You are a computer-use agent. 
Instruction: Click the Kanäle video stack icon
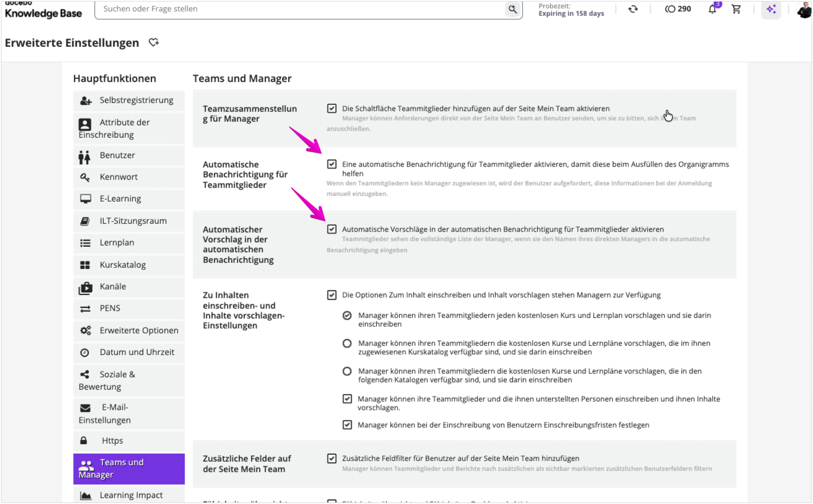click(85, 288)
